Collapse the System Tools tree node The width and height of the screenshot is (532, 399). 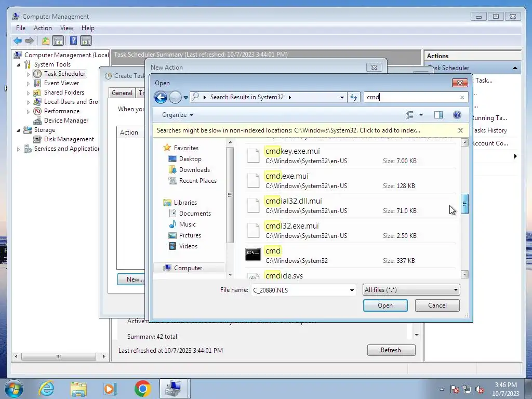coord(18,64)
